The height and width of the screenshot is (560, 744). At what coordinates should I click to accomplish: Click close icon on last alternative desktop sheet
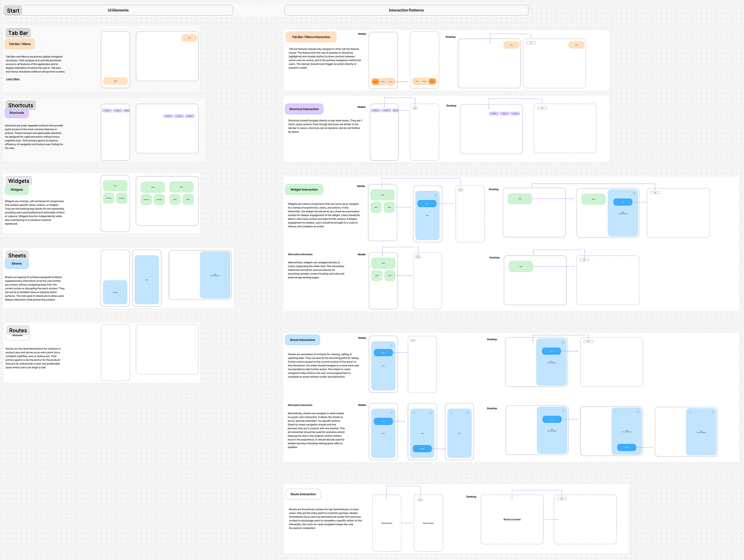(x=713, y=412)
